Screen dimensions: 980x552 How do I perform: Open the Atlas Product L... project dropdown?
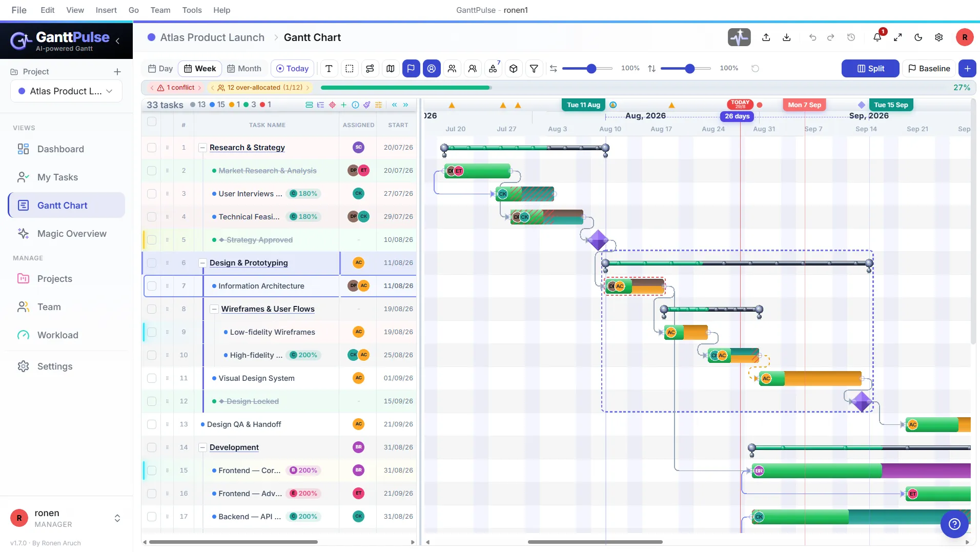coord(66,91)
